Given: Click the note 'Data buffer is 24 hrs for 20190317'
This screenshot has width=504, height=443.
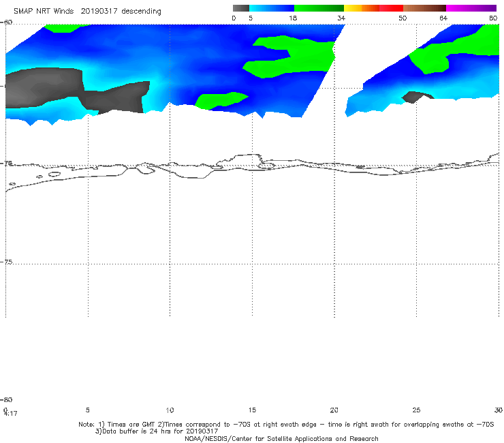Looking at the screenshot, I should click(157, 431).
